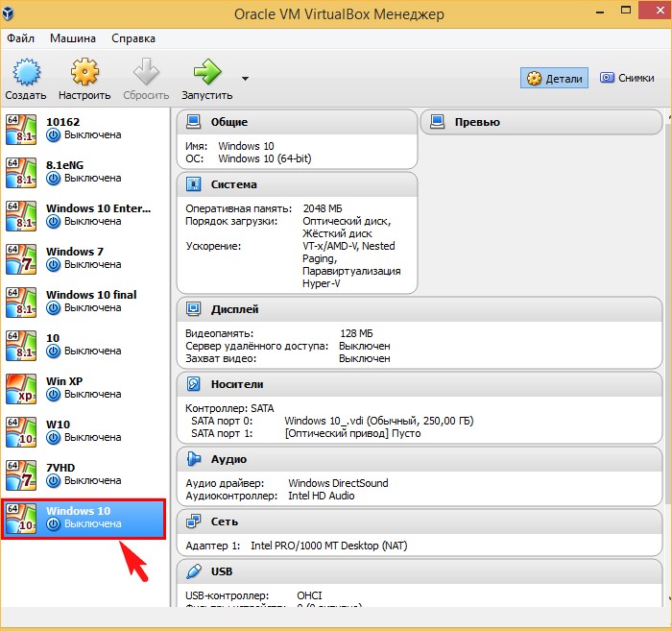Select the machine icon named 10

[x=21, y=346]
